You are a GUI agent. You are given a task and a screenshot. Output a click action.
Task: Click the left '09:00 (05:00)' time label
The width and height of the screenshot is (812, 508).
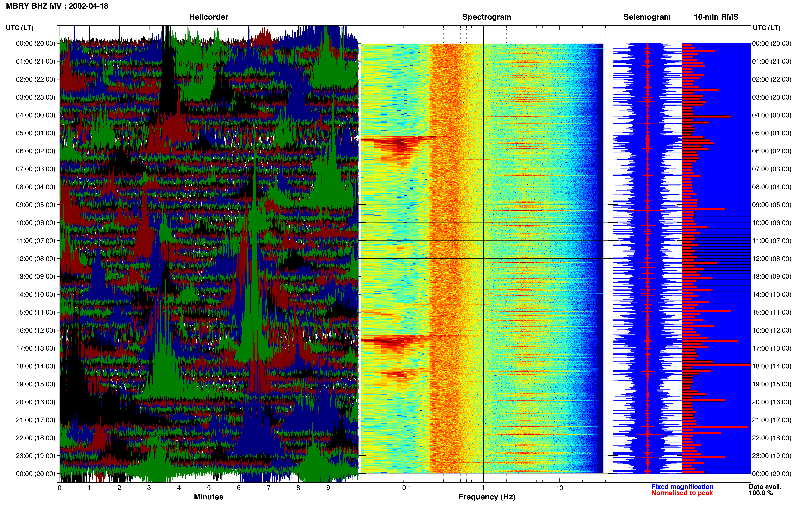[x=36, y=205]
